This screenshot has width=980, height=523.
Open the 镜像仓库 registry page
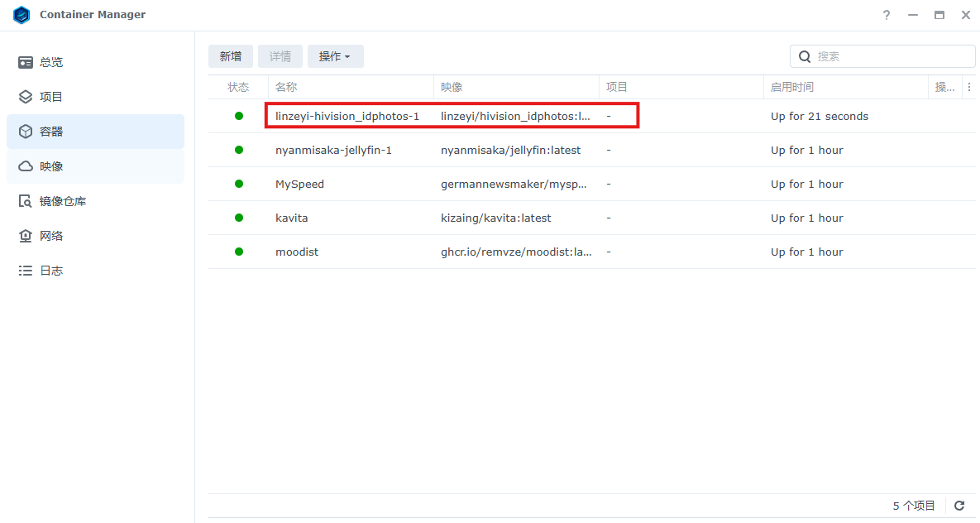click(x=63, y=201)
